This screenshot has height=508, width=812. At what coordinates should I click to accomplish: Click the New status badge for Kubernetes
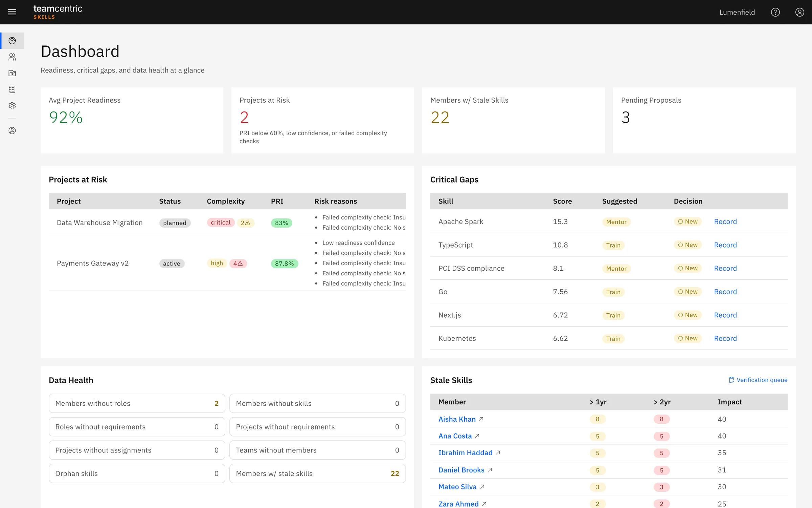(x=688, y=338)
